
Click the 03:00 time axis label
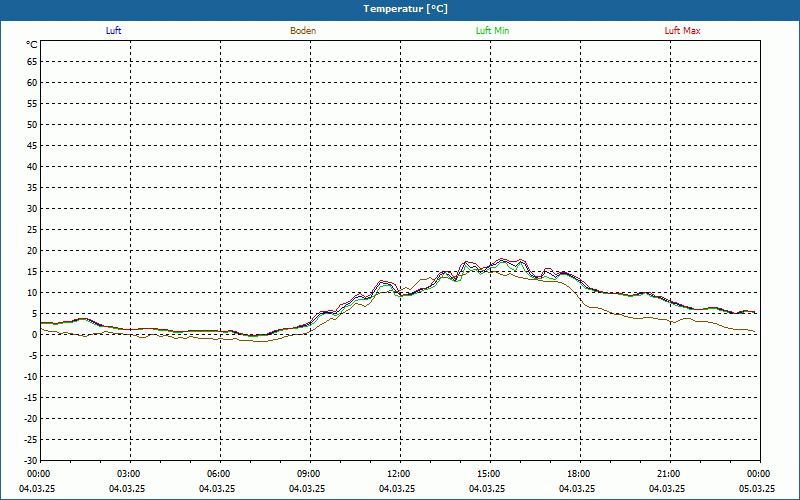click(129, 474)
